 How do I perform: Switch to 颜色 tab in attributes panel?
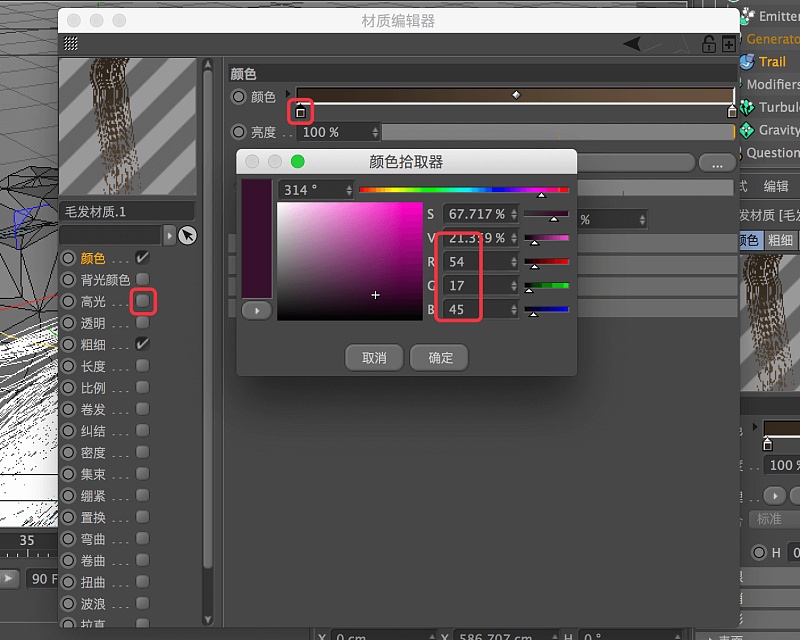tap(750, 240)
